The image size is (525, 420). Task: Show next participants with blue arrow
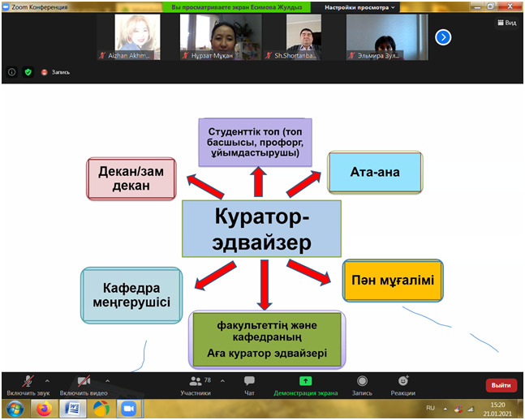point(443,36)
